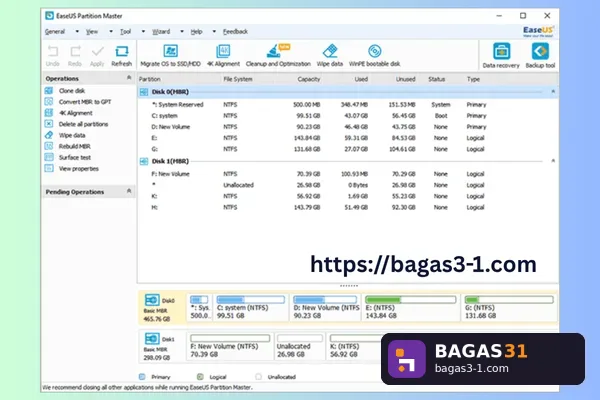Choose Convert MBR to GPT operation

pos(85,102)
